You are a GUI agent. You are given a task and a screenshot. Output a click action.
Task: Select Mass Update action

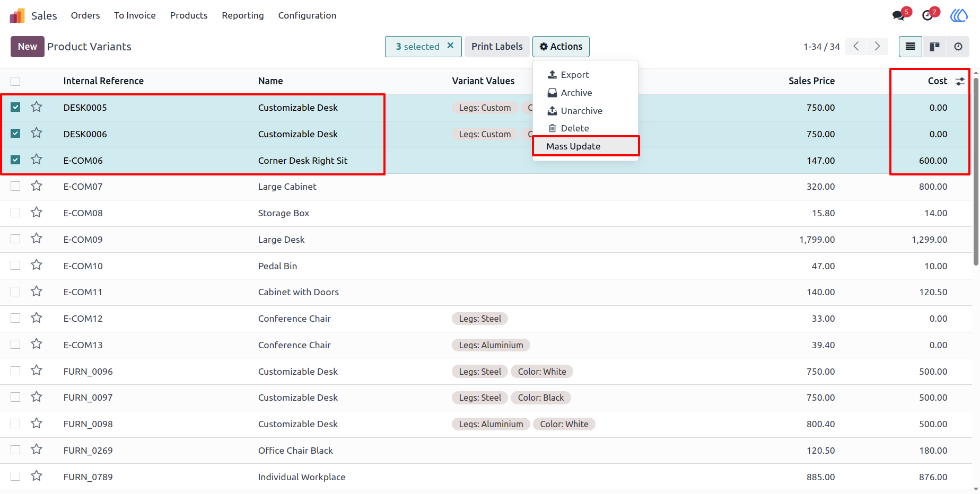point(585,146)
